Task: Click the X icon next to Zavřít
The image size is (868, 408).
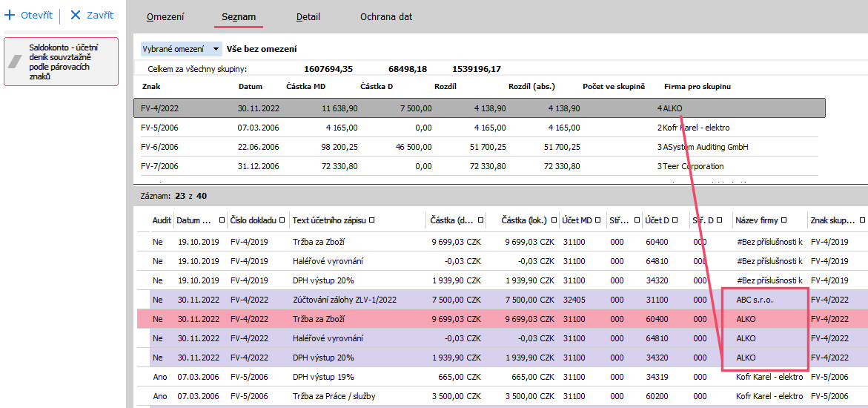Action: click(x=75, y=15)
